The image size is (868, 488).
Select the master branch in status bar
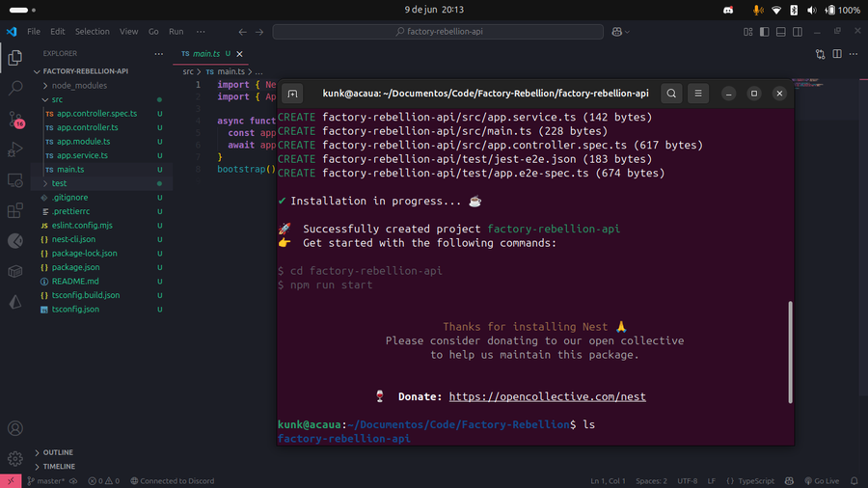(x=46, y=481)
